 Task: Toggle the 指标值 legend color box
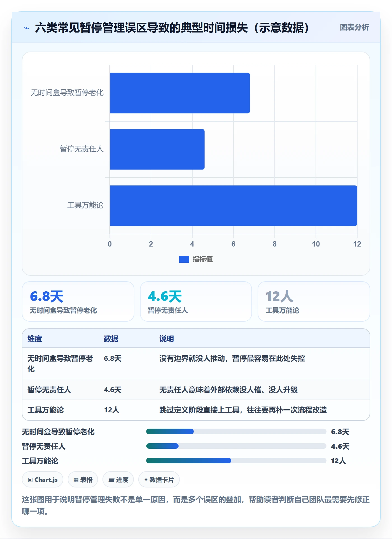184,259
